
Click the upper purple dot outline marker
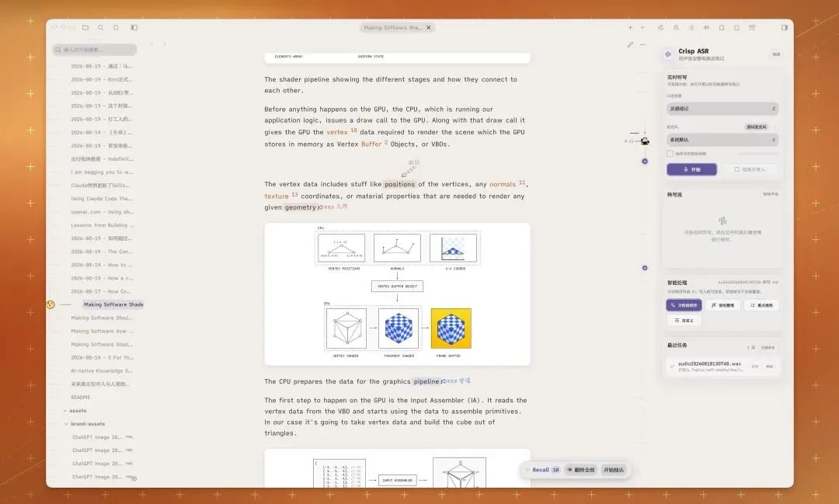pos(645,161)
